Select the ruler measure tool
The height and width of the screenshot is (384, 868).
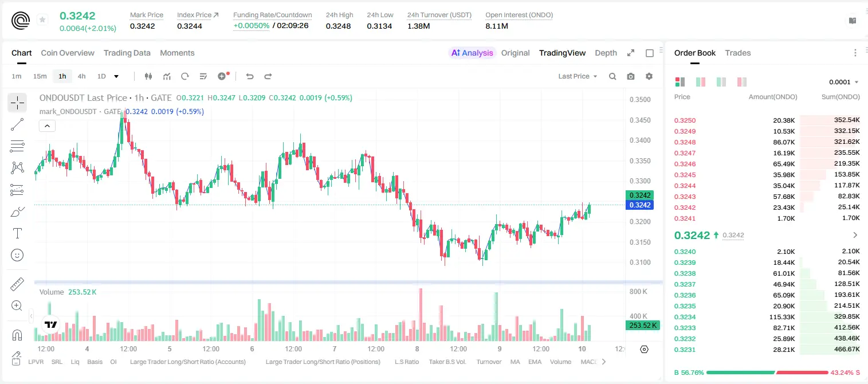pos(17,284)
